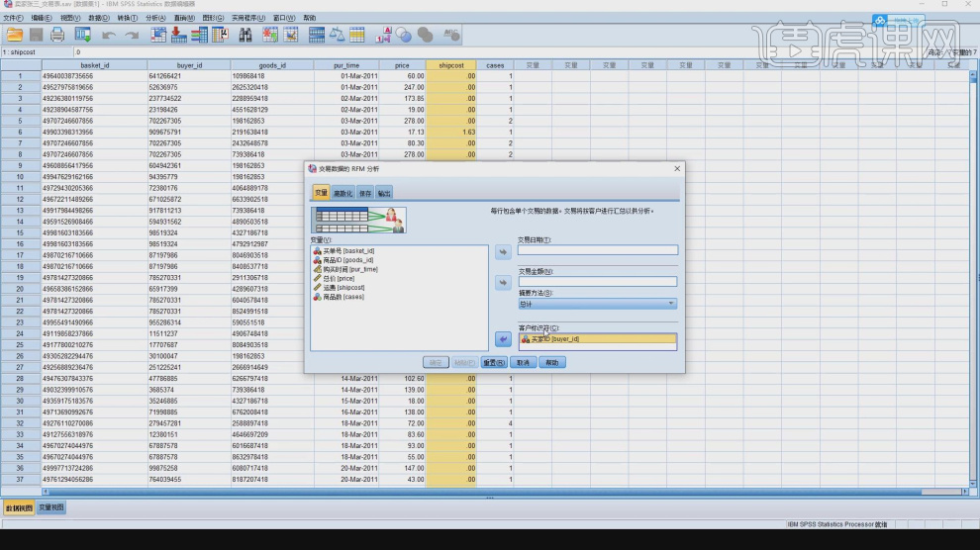
Task: Click the cell value editor showing .0
Action: (500, 52)
